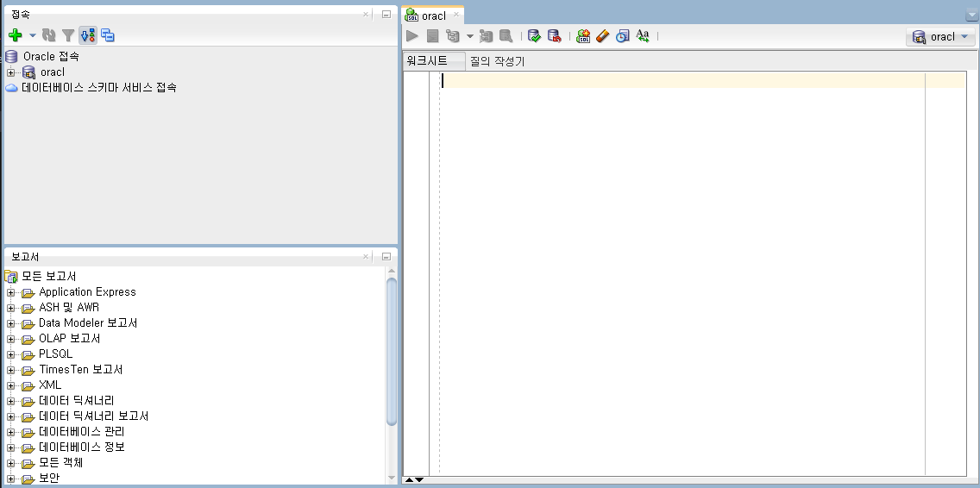Rollback changes with red arrow database icon
This screenshot has height=488, width=980.
(555, 36)
